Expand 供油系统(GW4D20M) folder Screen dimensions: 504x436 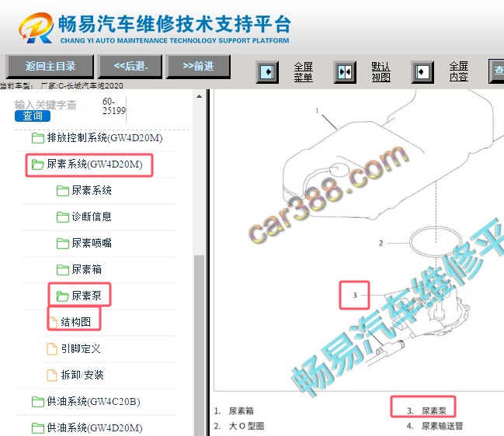[x=95, y=428]
